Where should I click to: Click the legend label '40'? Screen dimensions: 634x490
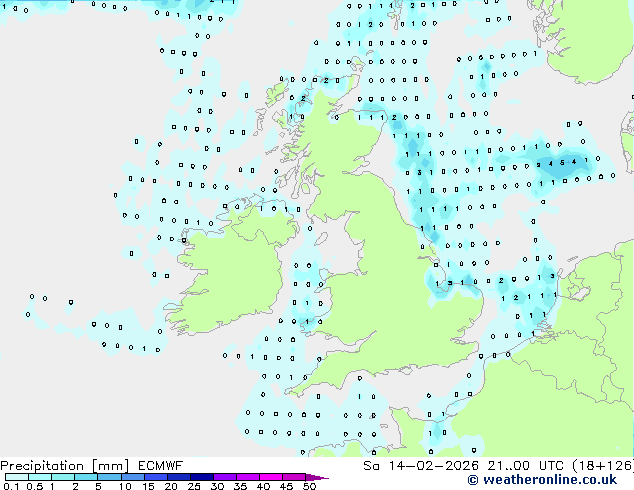[x=263, y=486]
